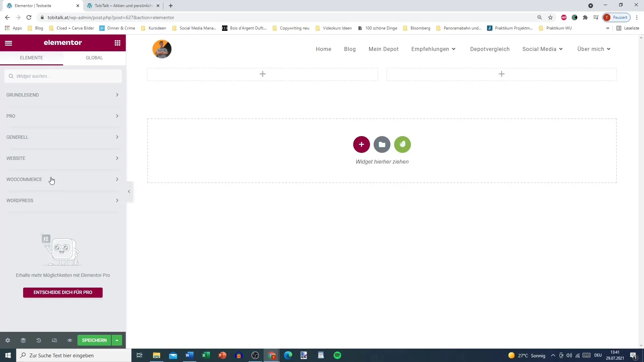Open Chrome three-dot menu
644x362 pixels.
coord(637,17)
